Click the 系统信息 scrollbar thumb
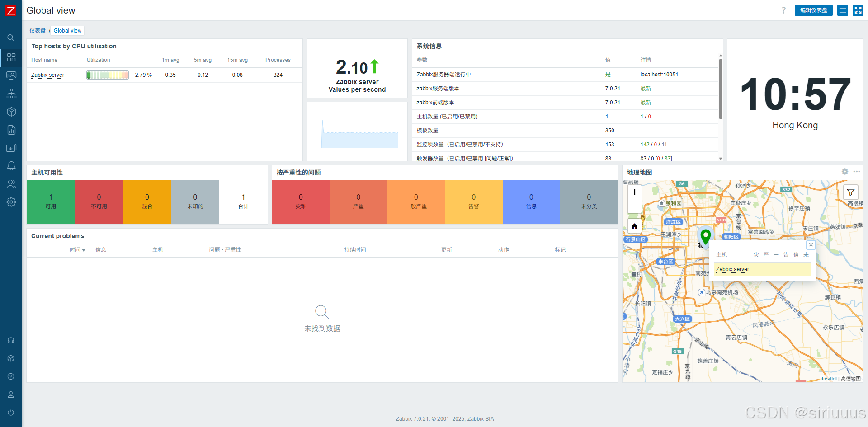The width and height of the screenshot is (868, 427). [x=720, y=88]
